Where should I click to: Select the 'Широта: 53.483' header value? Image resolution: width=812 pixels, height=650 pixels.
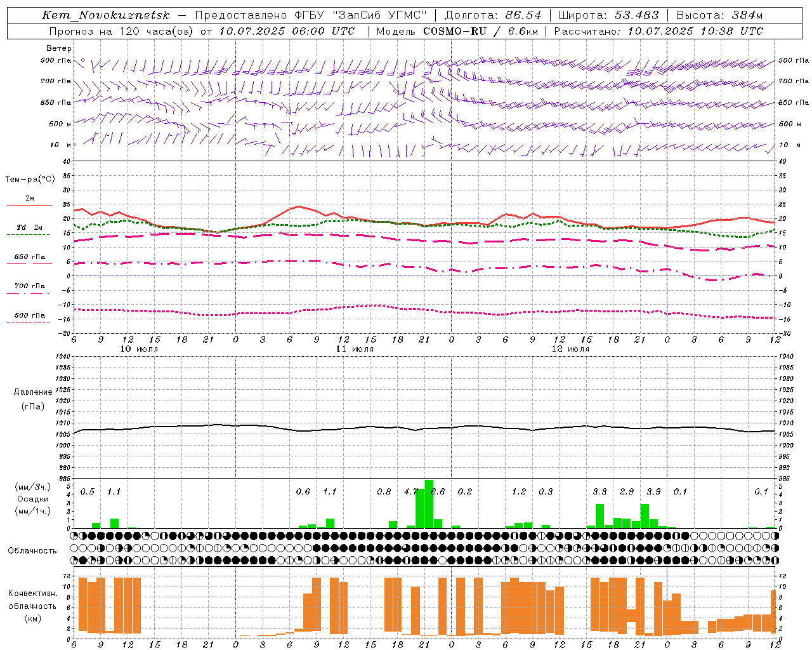click(x=608, y=15)
